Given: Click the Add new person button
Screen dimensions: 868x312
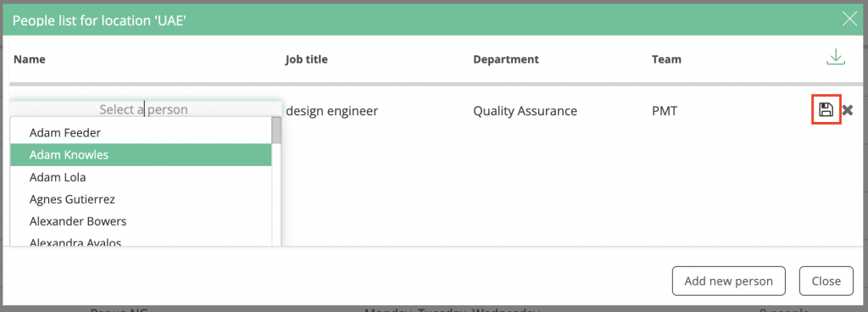Looking at the screenshot, I should pyautogui.click(x=728, y=281).
